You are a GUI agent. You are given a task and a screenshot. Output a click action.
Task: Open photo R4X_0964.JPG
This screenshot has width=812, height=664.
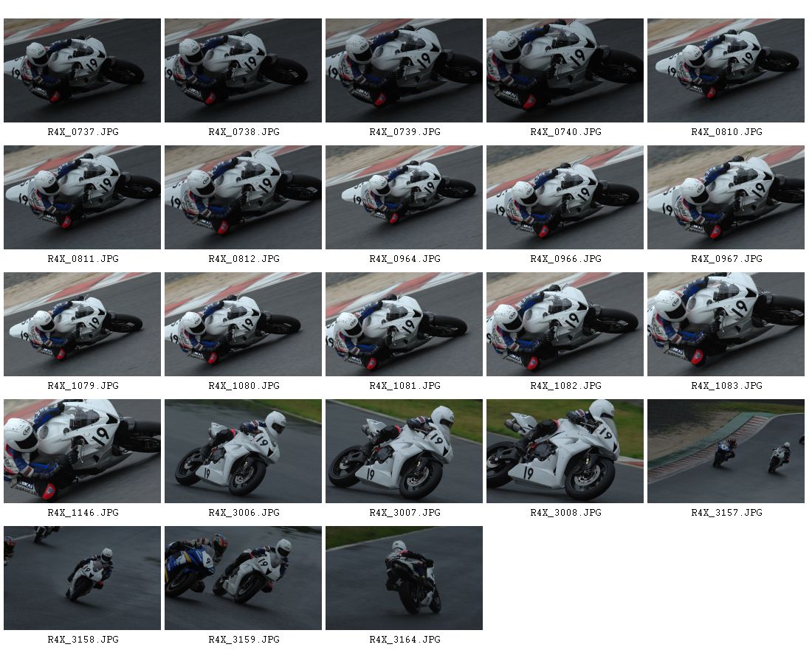[x=404, y=197]
